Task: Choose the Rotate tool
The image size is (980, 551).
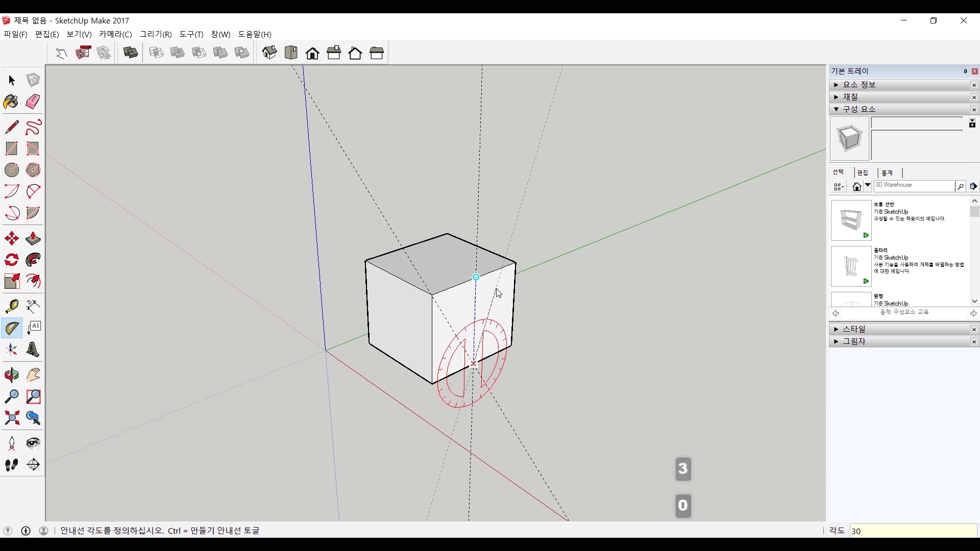Action: click(11, 260)
